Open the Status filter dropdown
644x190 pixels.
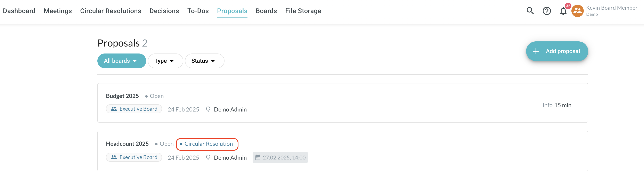tap(204, 61)
